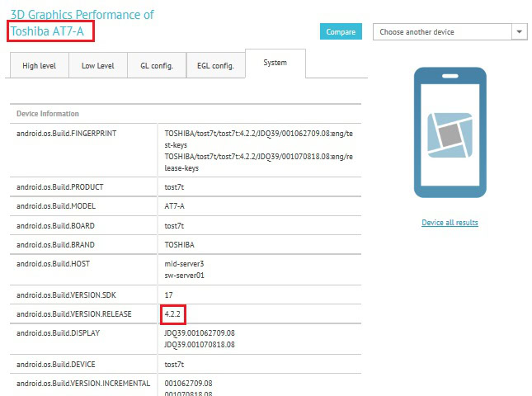Open the Device all results link

[450, 223]
